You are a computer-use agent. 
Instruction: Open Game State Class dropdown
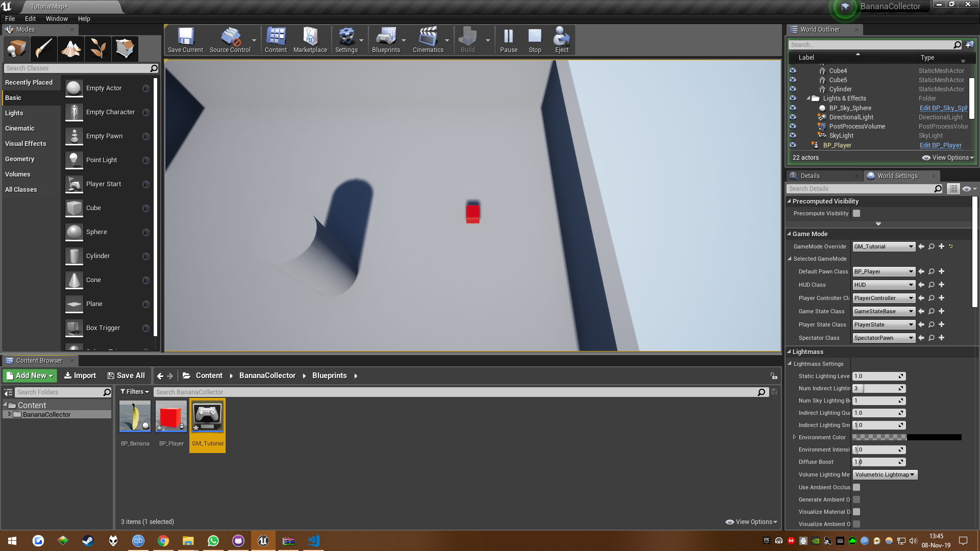(x=884, y=311)
